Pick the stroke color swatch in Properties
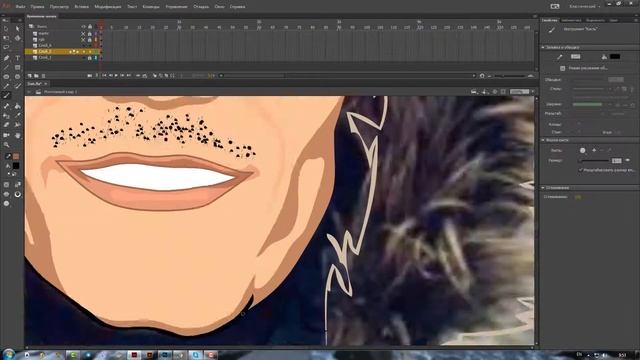640x360 pixels. 576,57
